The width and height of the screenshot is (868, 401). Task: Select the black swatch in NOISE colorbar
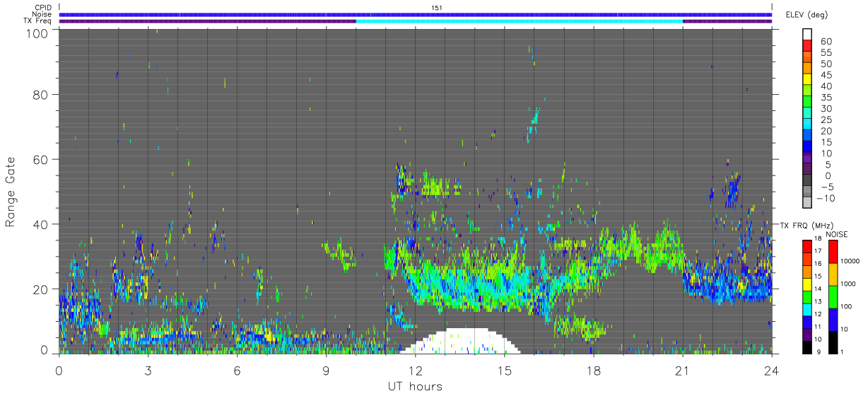(833, 342)
